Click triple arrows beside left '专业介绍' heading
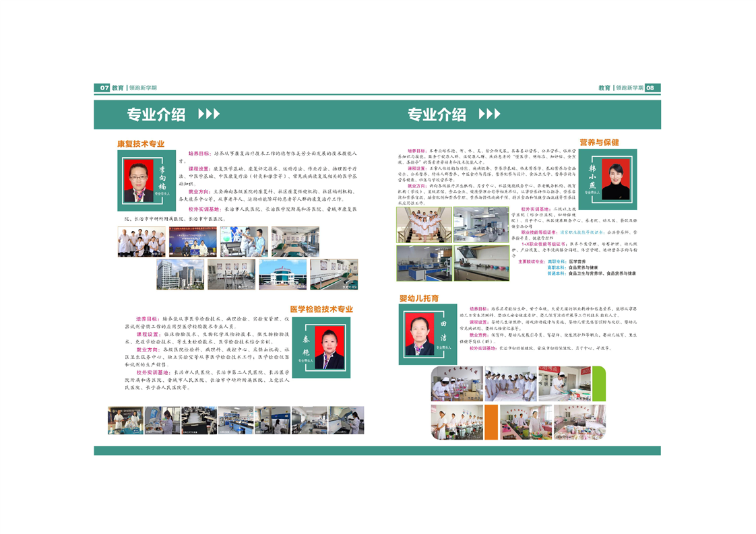 (210, 114)
